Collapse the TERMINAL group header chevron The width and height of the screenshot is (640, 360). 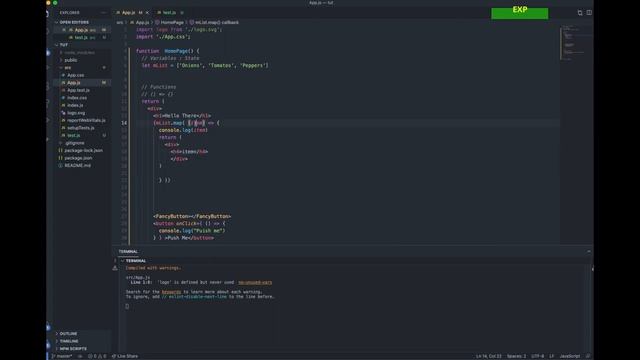tap(123, 260)
